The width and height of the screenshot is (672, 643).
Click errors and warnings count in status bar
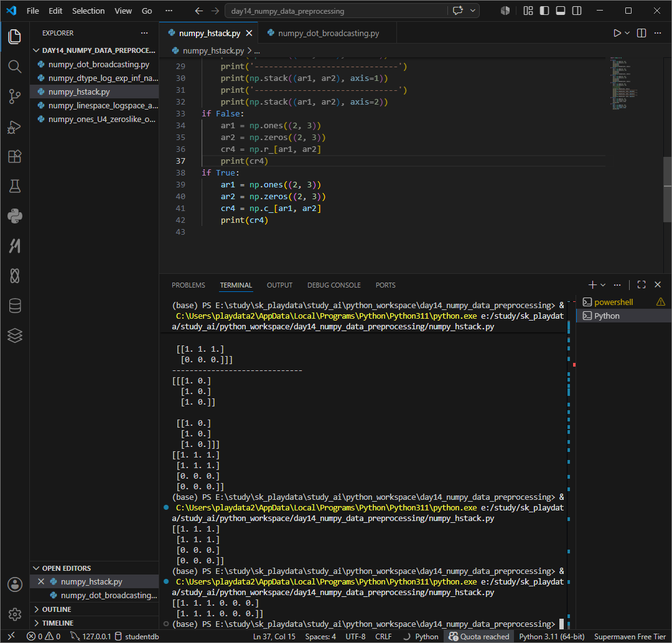(x=44, y=636)
